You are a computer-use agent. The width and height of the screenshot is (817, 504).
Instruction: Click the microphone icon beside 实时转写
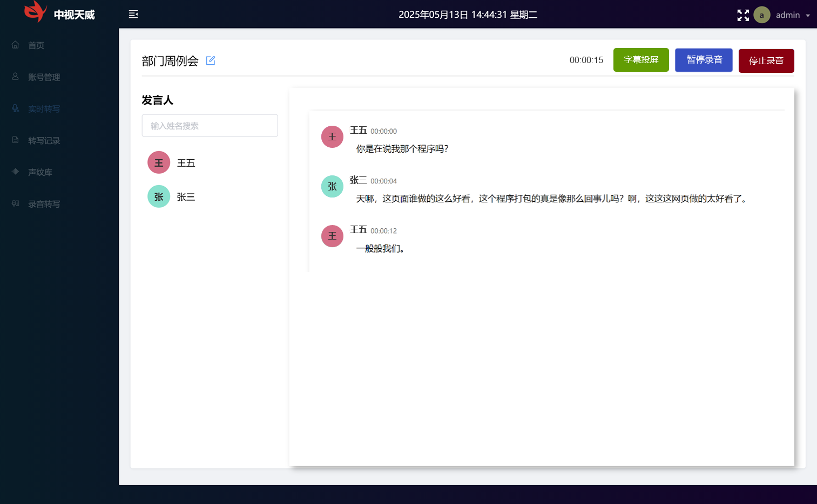15,108
